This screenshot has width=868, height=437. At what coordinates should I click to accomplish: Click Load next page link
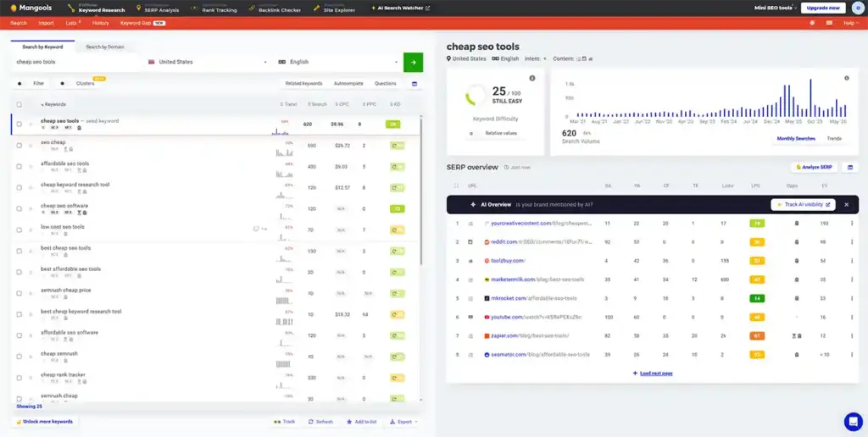653,373
